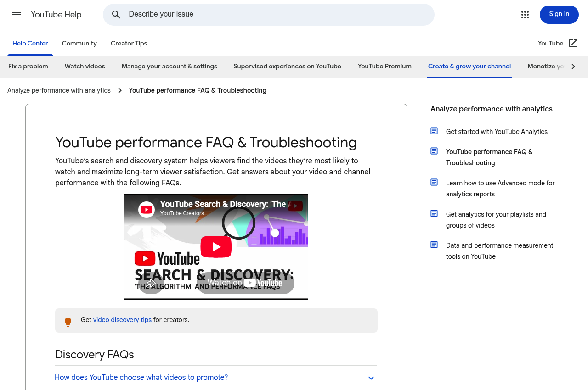
Task: Open Get started with YouTube Analytics article
Action: [497, 132]
